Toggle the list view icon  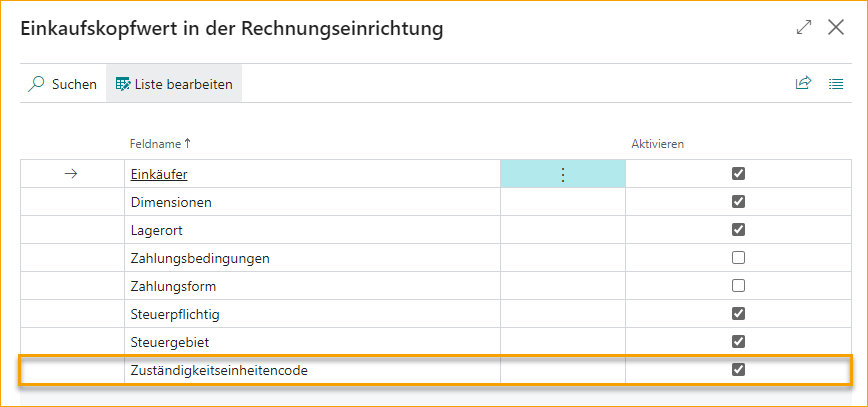836,84
